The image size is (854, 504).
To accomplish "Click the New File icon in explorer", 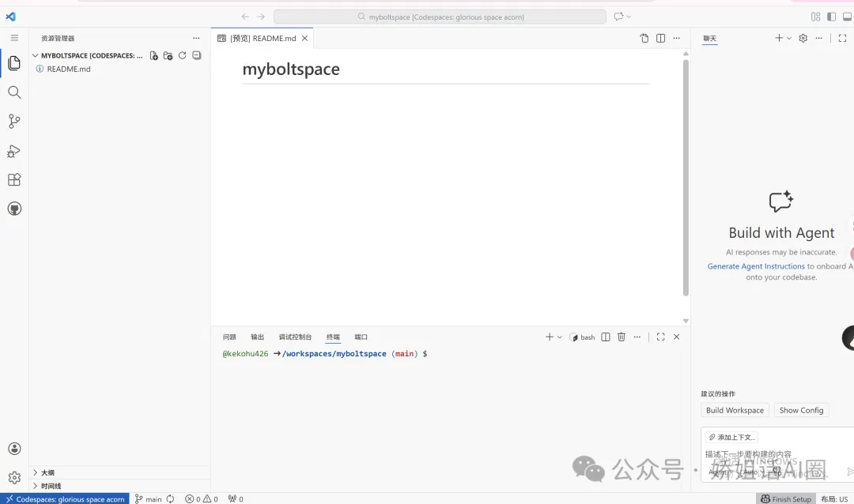I will (x=153, y=56).
